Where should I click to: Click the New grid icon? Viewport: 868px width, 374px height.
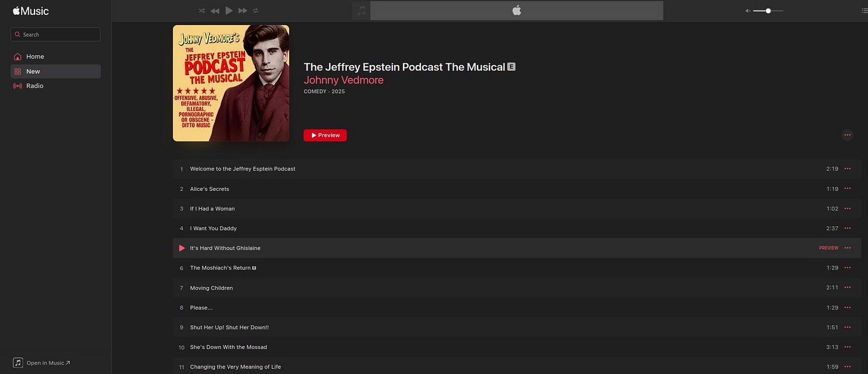click(x=18, y=71)
